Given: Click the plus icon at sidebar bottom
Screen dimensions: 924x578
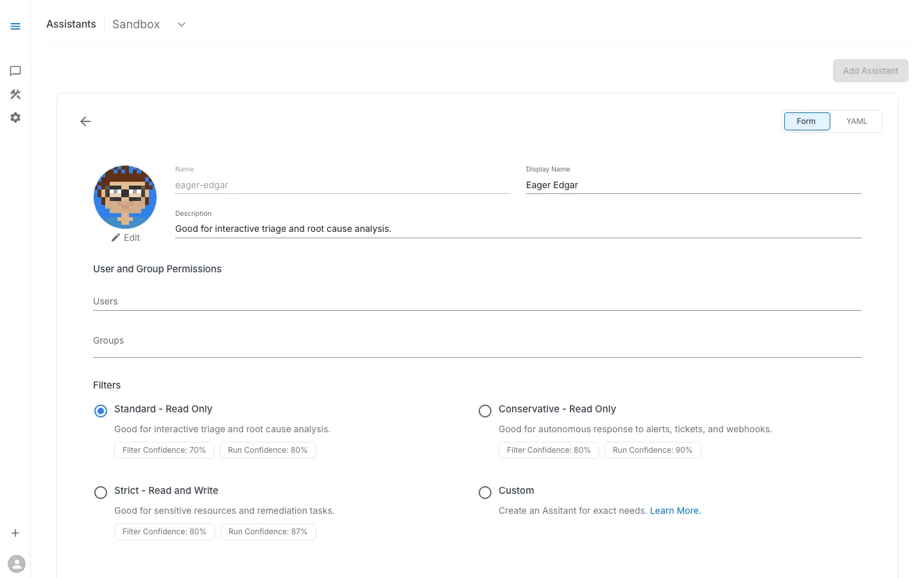Looking at the screenshot, I should [15, 533].
